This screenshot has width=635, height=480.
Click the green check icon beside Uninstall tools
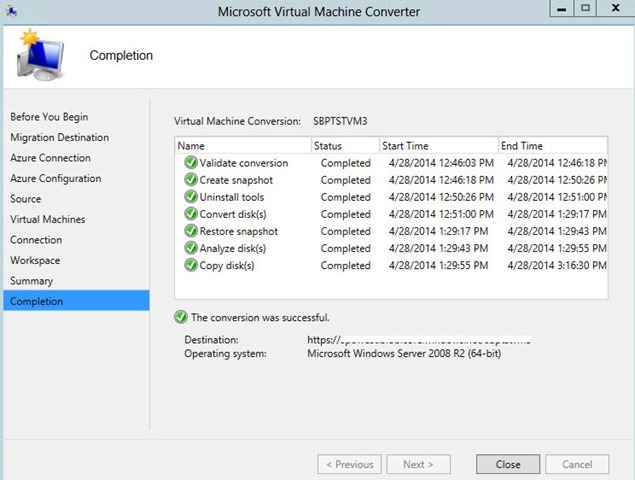(190, 196)
